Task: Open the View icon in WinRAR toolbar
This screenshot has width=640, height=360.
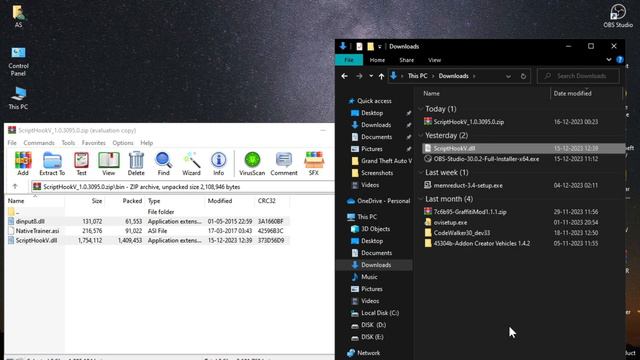Action: coord(109,164)
